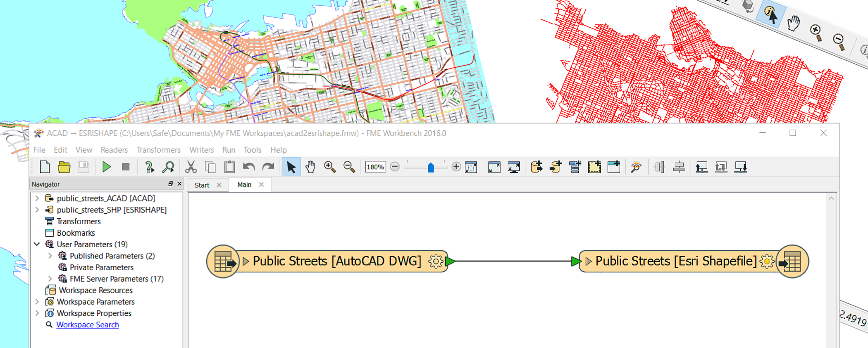Expand attributes triangle on Public Streets AutoCAD DWG
This screenshot has width=868, height=348.
[246, 261]
